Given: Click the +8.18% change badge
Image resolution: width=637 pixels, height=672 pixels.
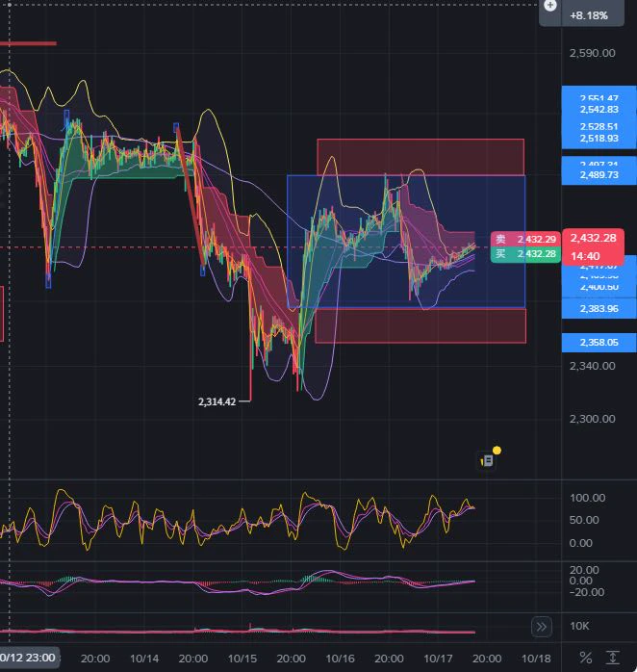Looking at the screenshot, I should (x=589, y=15).
